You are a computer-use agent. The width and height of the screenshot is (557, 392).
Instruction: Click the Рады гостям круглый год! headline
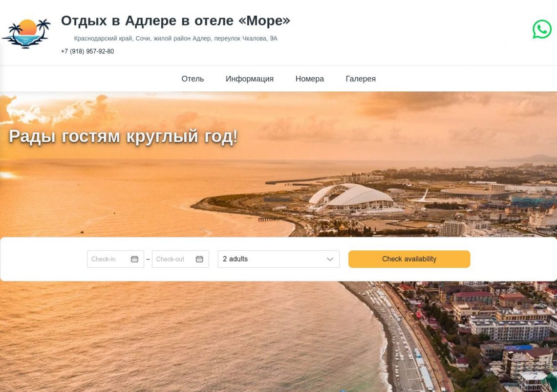123,136
